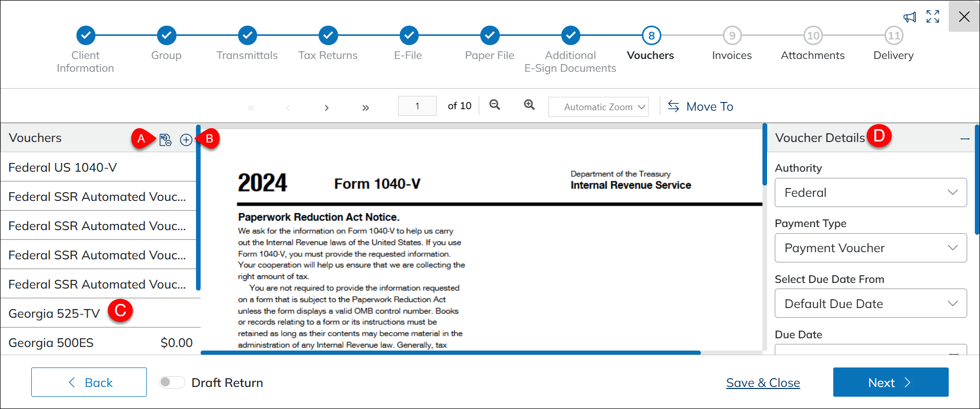Expand the Select Due Date From dropdown
Viewport: 980px width, 409px height.
(870, 303)
